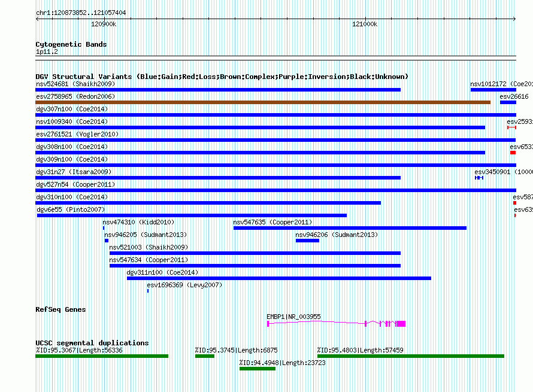
Task: Open variant label dgv308n100 (Coe2014)
Action: [x=72, y=147]
